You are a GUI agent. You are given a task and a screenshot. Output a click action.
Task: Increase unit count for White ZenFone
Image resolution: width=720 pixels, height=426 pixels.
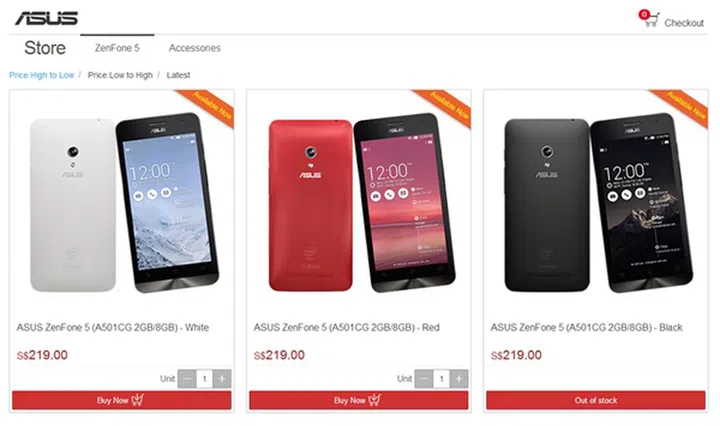click(x=222, y=379)
